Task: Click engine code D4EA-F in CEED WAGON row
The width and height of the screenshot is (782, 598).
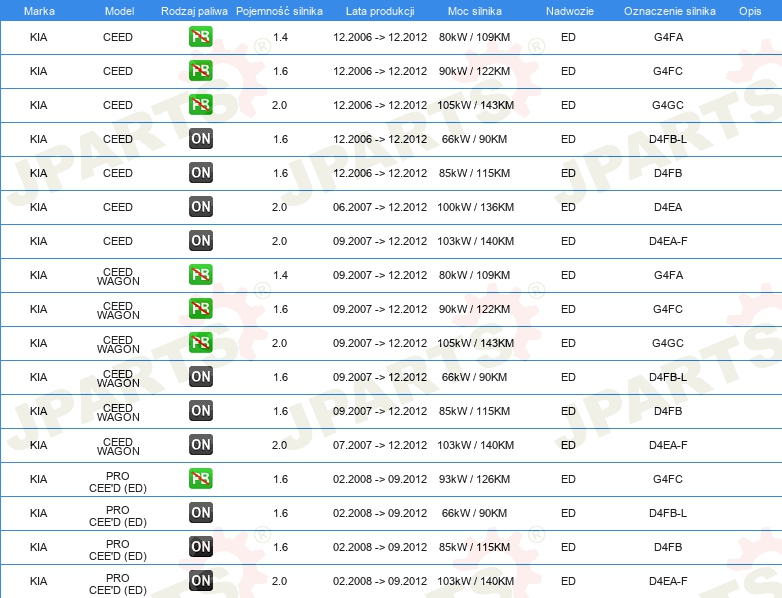Action: pos(668,445)
